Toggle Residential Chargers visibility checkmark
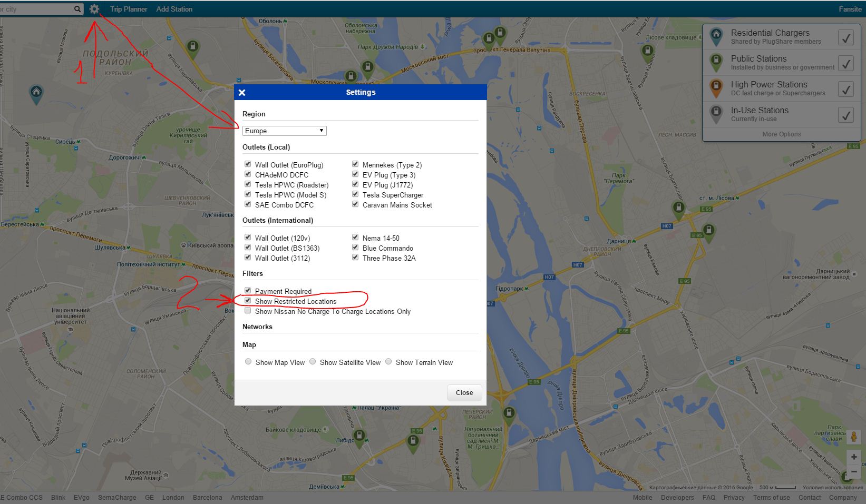This screenshot has height=504, width=866. click(845, 37)
